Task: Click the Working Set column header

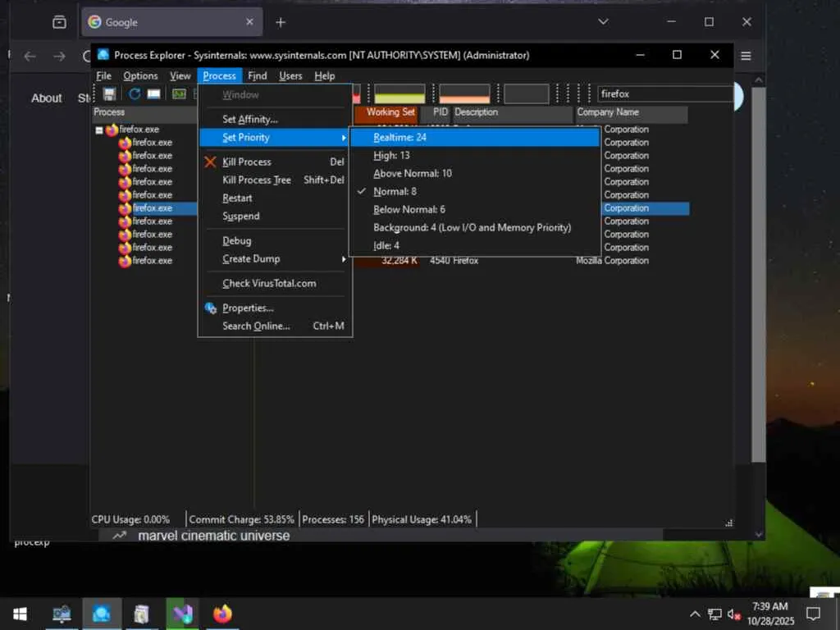Action: click(x=386, y=112)
